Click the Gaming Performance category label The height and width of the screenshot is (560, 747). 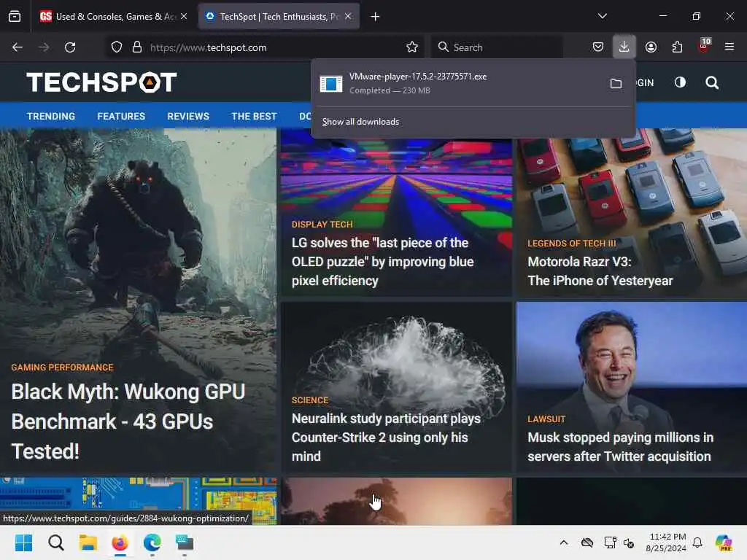point(63,367)
